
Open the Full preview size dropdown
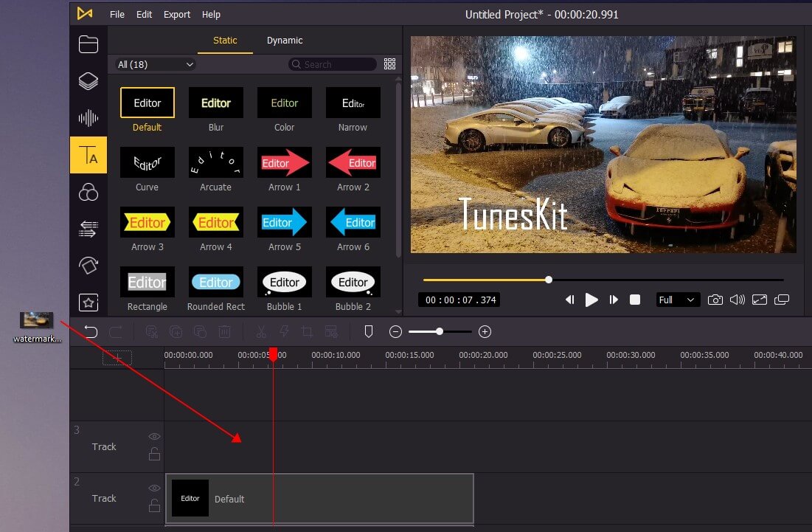pyautogui.click(x=677, y=300)
